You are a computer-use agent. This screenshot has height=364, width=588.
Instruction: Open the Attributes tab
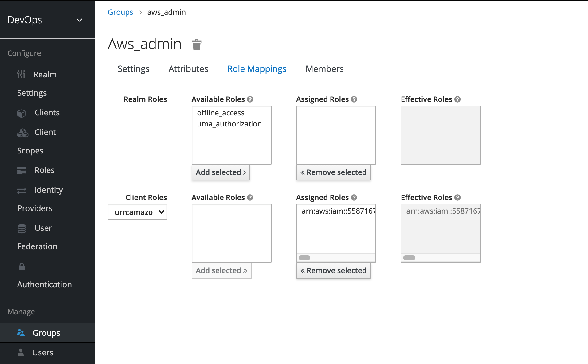pos(188,69)
